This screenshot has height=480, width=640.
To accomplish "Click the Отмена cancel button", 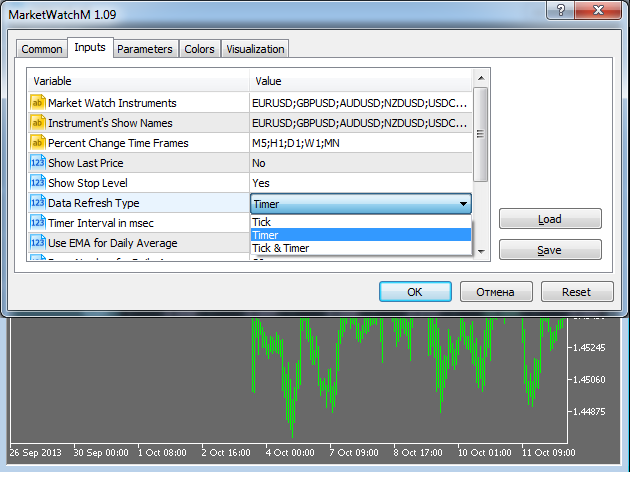I will pos(496,292).
